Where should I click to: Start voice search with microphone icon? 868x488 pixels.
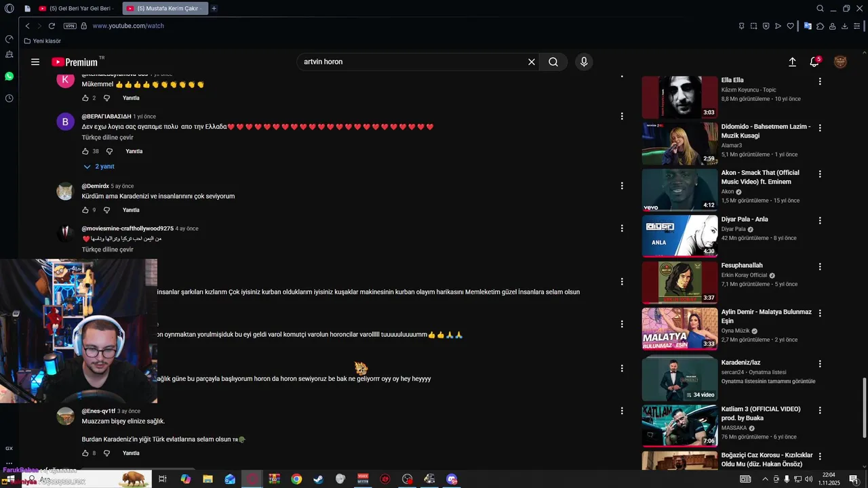pyautogui.click(x=584, y=62)
